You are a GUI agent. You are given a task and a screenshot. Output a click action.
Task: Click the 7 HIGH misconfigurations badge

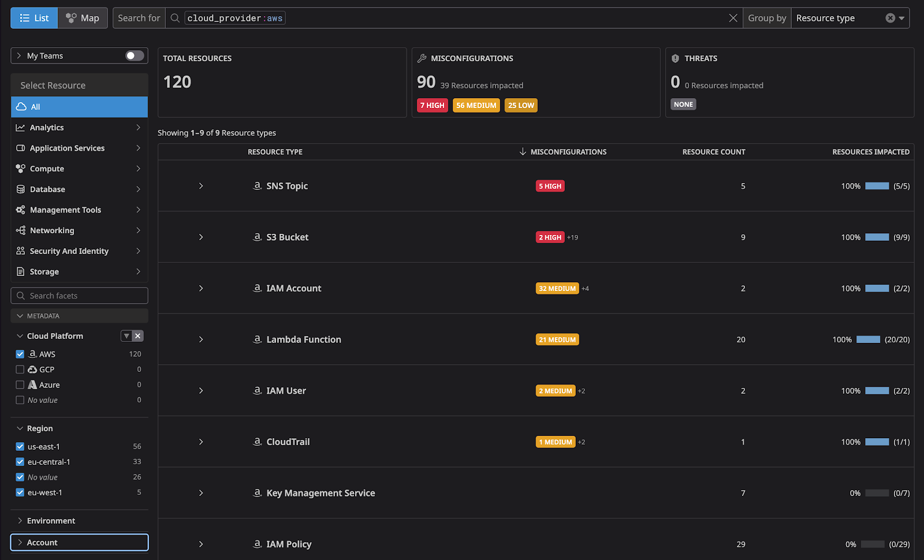coord(433,105)
